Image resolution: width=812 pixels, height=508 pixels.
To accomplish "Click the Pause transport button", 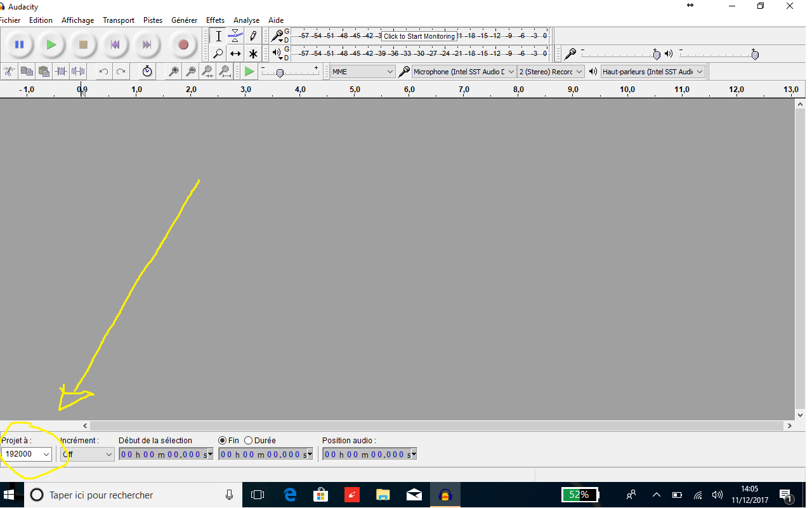I will pyautogui.click(x=20, y=44).
